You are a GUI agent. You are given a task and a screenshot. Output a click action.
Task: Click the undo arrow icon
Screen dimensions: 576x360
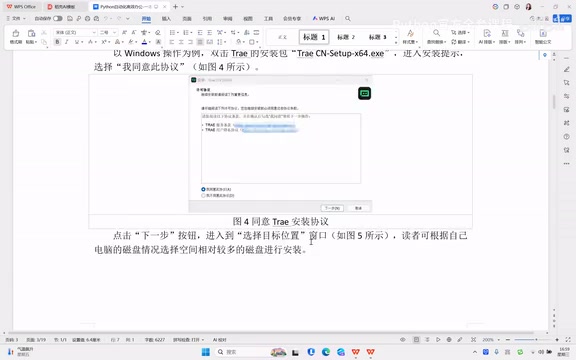coord(106,18)
